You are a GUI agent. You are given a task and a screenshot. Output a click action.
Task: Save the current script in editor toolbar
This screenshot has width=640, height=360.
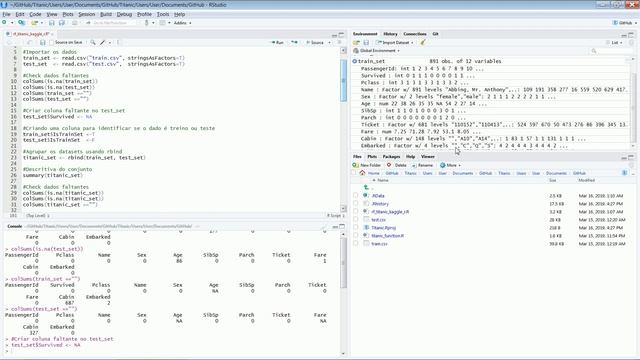pos(42,42)
